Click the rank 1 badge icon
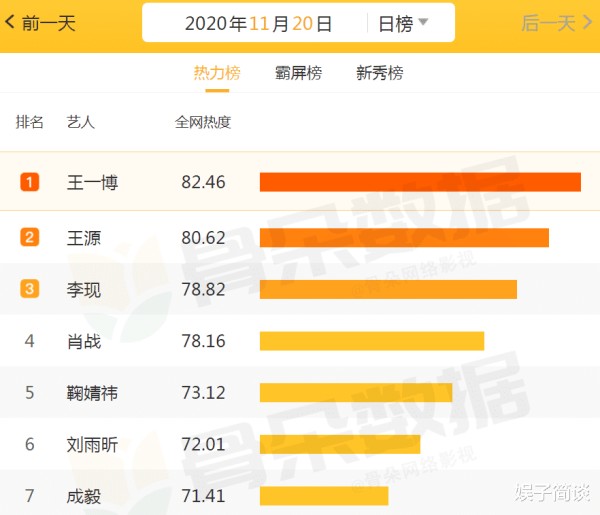 [x=29, y=182]
